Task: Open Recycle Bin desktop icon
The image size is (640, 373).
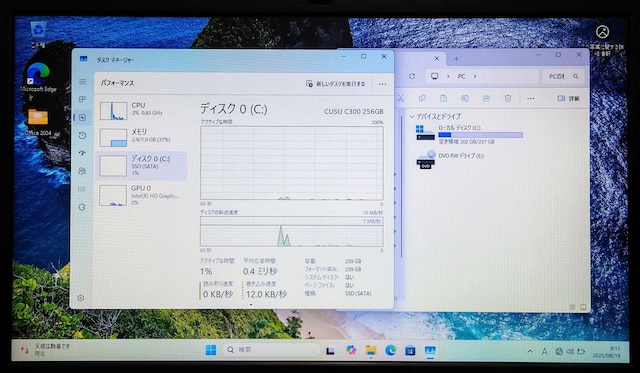Action: (38, 34)
